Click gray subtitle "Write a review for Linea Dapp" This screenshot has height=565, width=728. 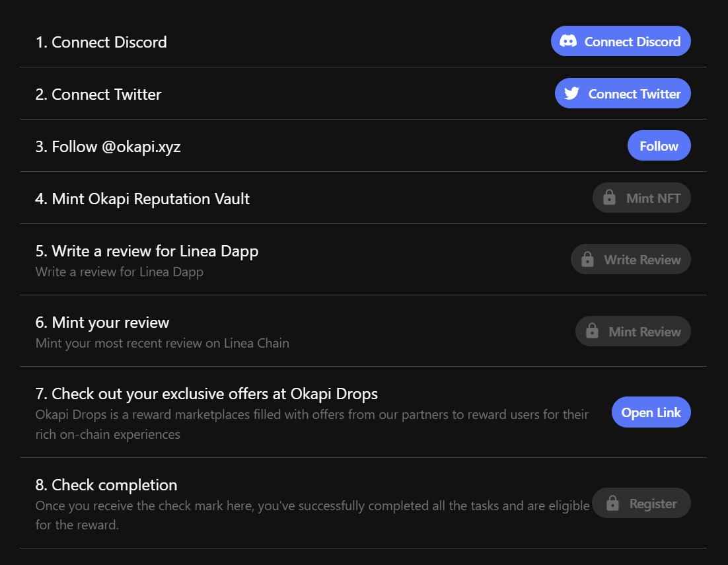pos(120,272)
